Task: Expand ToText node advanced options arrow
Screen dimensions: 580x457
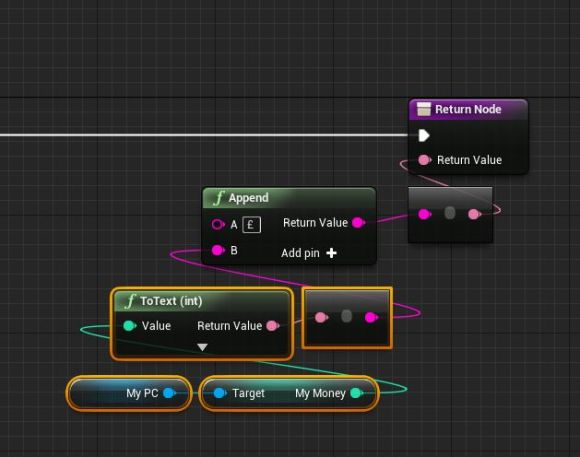Action: (202, 347)
